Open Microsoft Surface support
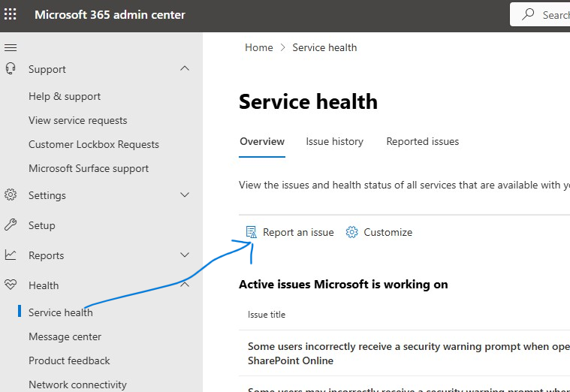The width and height of the screenshot is (570, 392). 89,168
